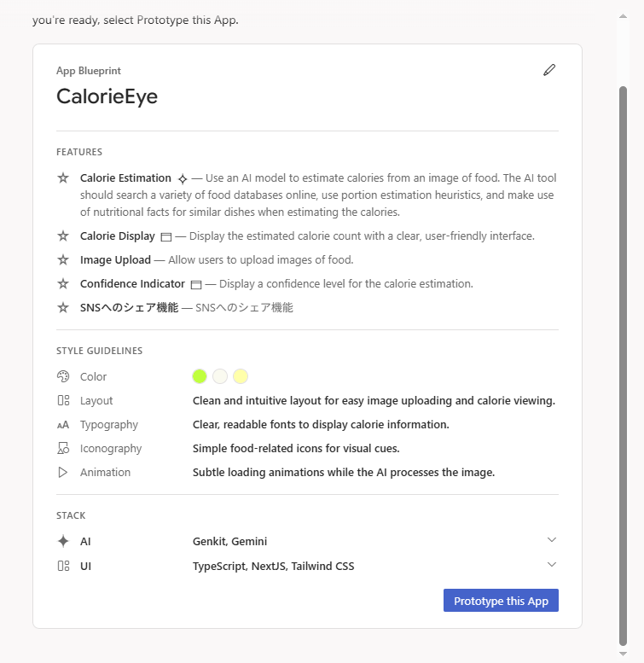Click the FEATURES section heading
This screenshot has height=663, width=644.
(x=79, y=152)
